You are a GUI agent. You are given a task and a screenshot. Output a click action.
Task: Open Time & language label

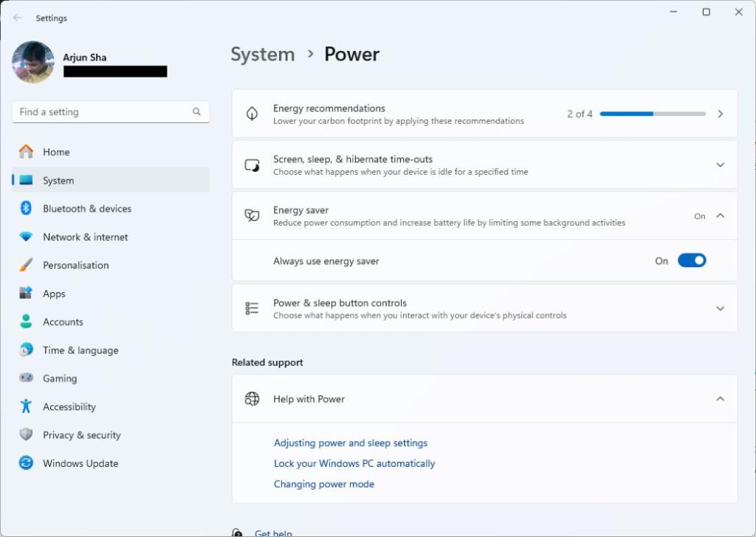pyautogui.click(x=80, y=350)
